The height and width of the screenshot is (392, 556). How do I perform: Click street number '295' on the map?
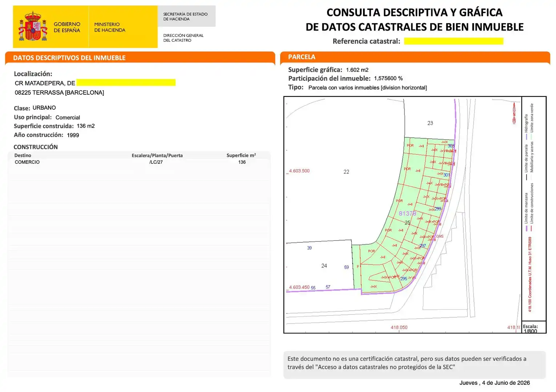(404, 279)
